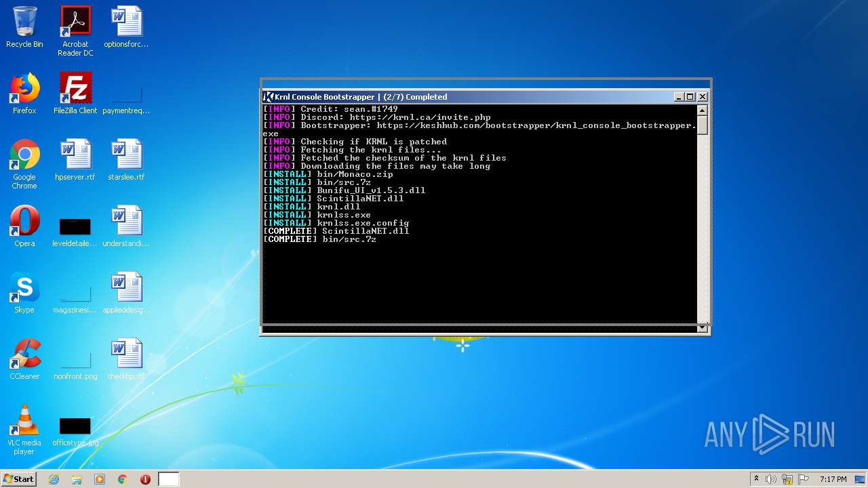This screenshot has height=488, width=868.
Task: Open the Recycle Bin desktop icon
Action: tap(24, 27)
